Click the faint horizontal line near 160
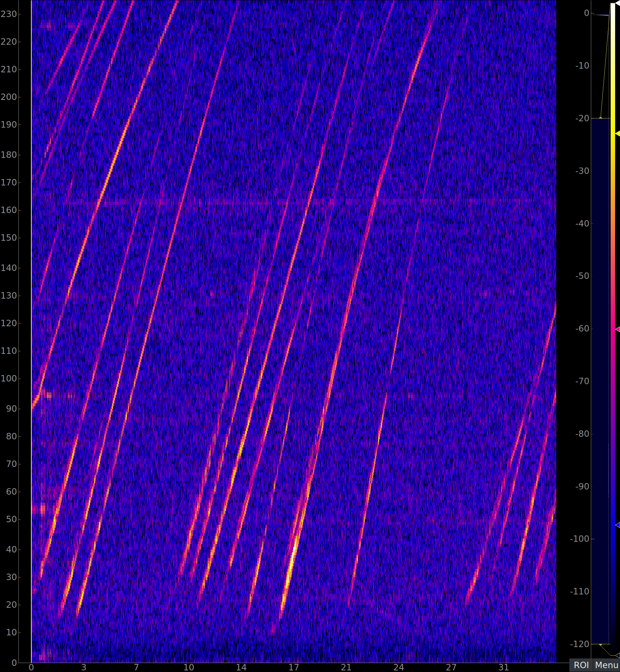 tap(294, 202)
